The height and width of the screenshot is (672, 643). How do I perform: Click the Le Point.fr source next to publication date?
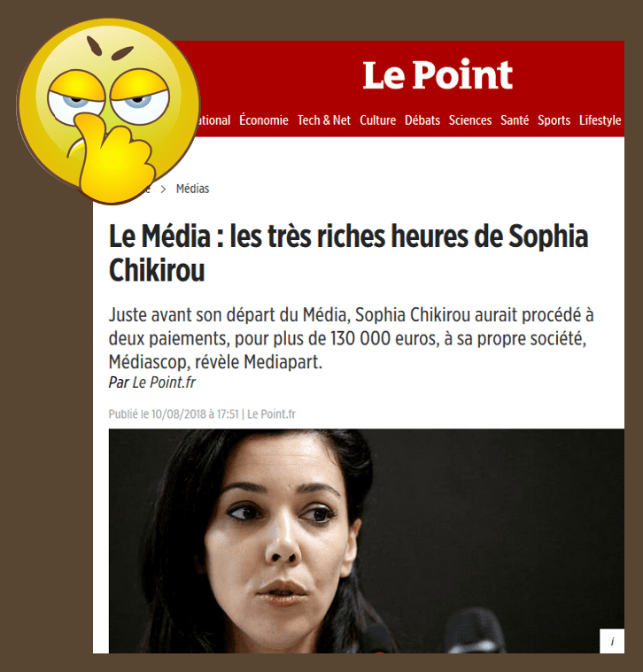271,414
